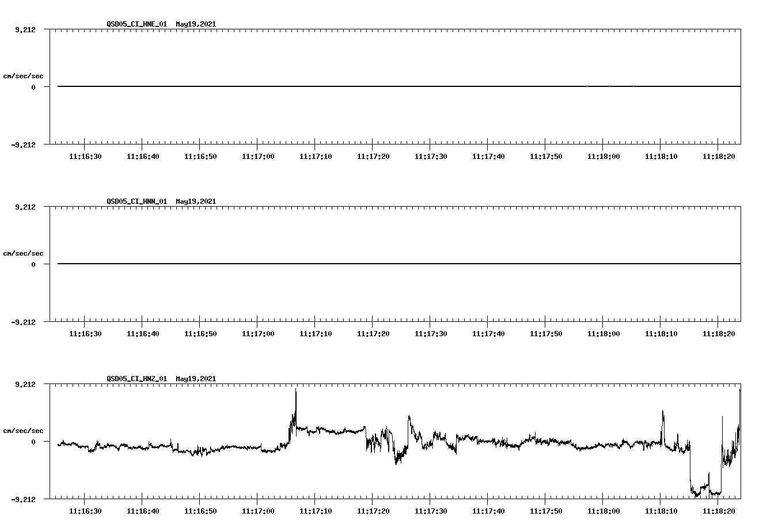Image resolution: width=782 pixels, height=532 pixels.
Task: Click the cm/sec/sec unit label of middle plot
Action: (x=23, y=253)
